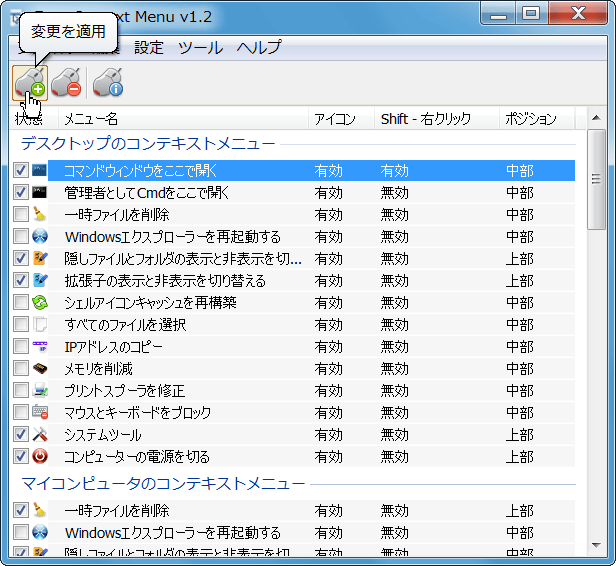Image resolution: width=616 pixels, height=566 pixels.
Task: Click broom icon in My Computer section
Action: point(40,510)
